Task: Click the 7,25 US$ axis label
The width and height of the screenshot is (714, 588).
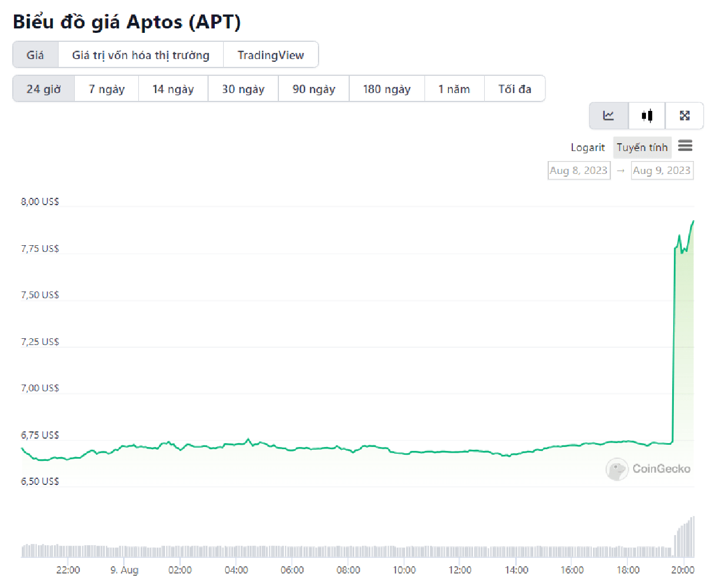Action: (40, 342)
